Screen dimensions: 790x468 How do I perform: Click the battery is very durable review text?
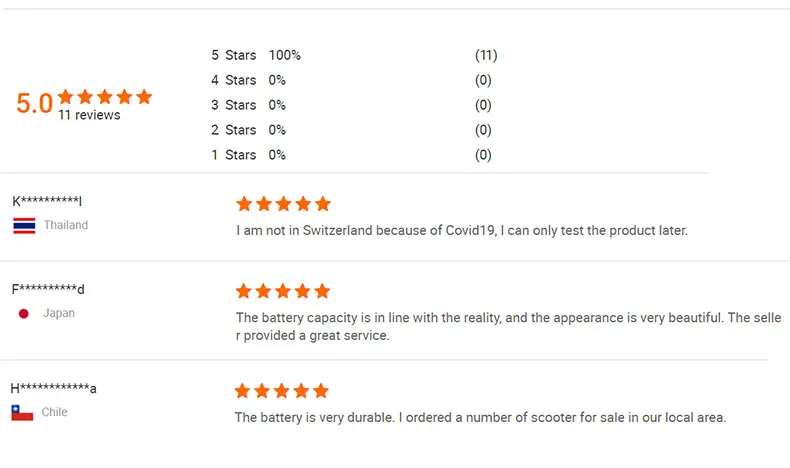click(480, 417)
